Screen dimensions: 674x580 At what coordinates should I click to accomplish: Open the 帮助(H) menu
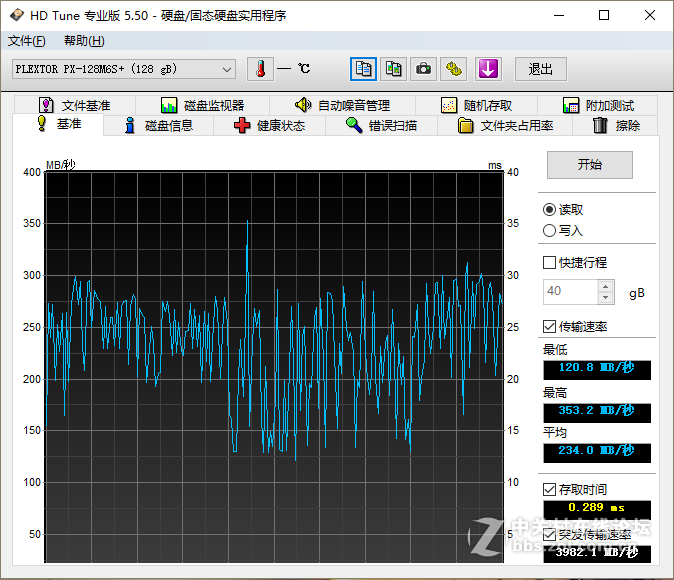tap(84, 41)
